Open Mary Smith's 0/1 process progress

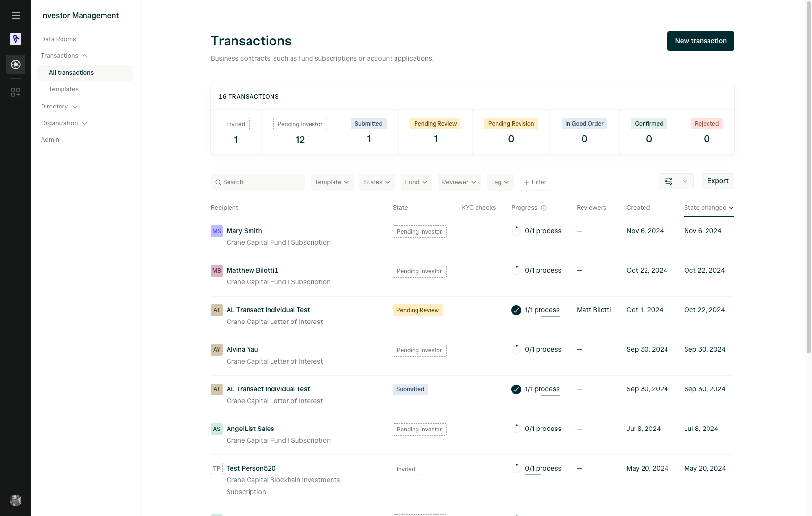pos(543,231)
